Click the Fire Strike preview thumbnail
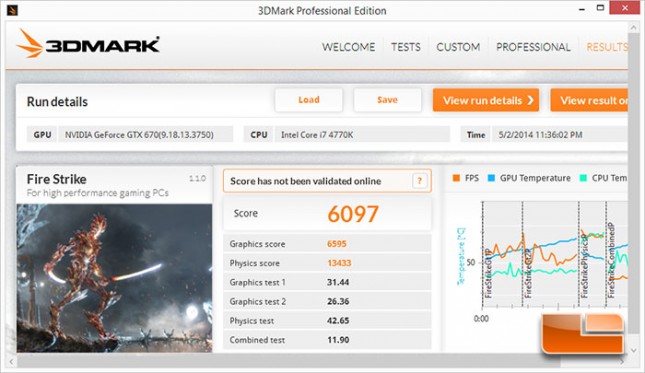 [114, 278]
